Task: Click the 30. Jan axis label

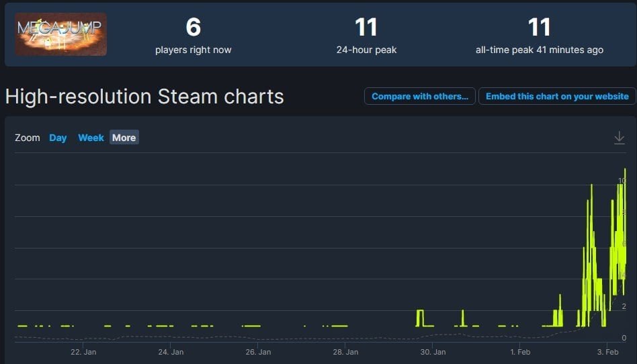Action: 433,352
